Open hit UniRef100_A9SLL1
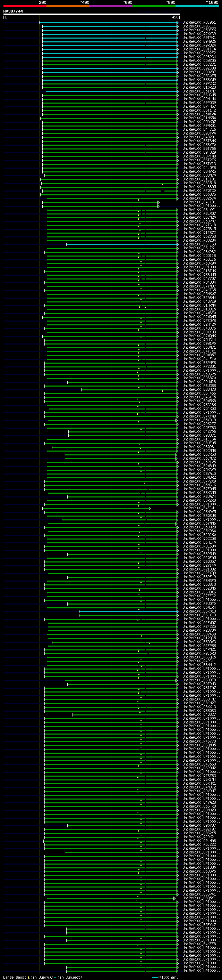This screenshot has width=222, height=980. [199, 26]
